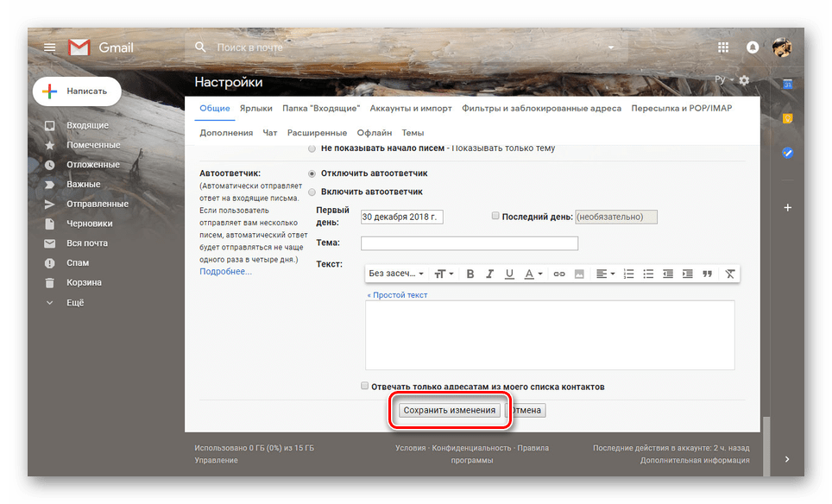Click the Underline formatting icon
This screenshot has width=832, height=504.
pyautogui.click(x=509, y=274)
